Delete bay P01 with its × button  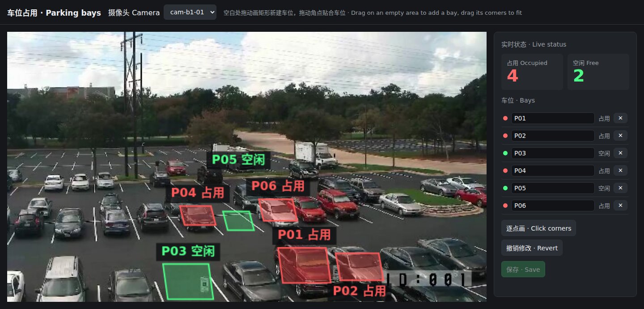(620, 118)
